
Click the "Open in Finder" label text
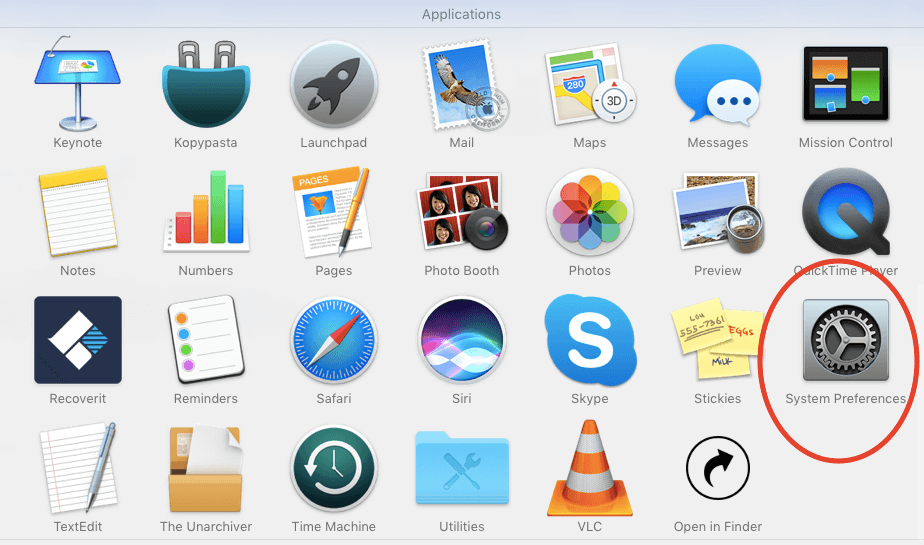coord(718,526)
